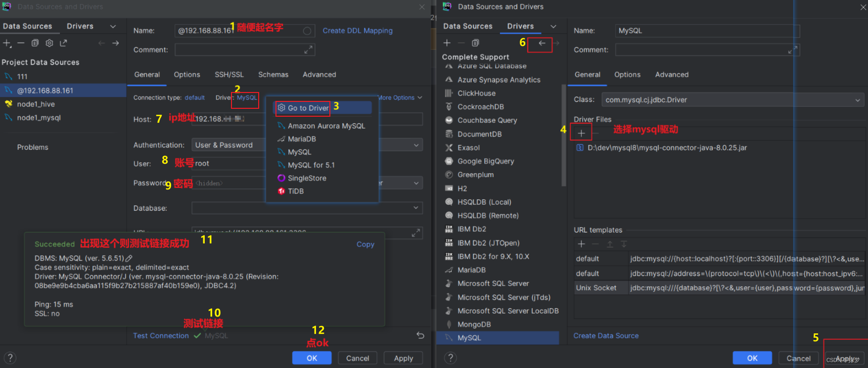The width and height of the screenshot is (868, 368).
Task: Expand the Comment field in left window
Action: coord(308,49)
